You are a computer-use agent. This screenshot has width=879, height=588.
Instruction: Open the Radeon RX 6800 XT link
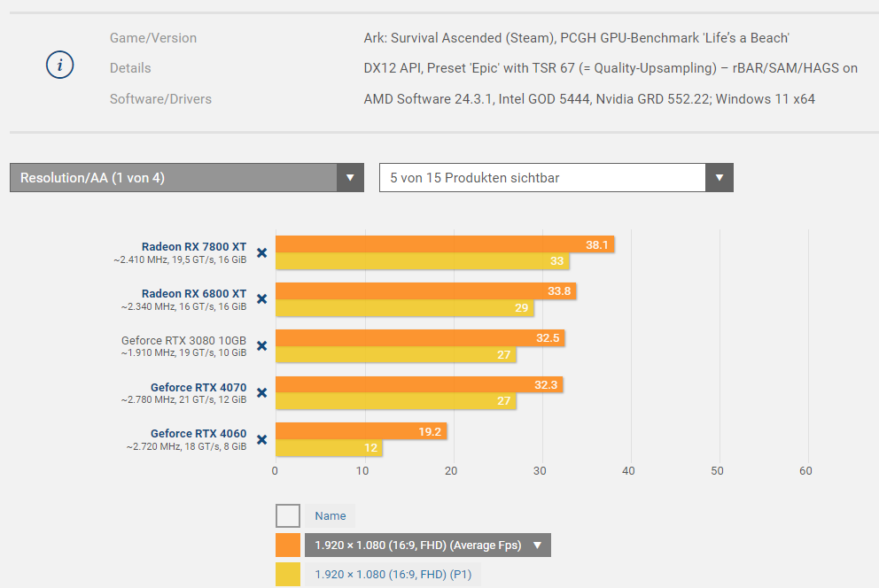pos(194,293)
